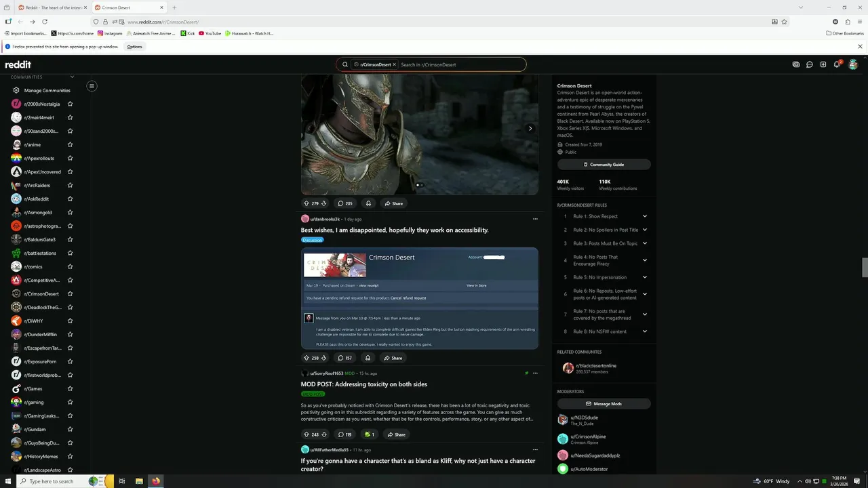868x488 pixels.
Task: Downvote the danbrooks3k post
Action: (324, 358)
